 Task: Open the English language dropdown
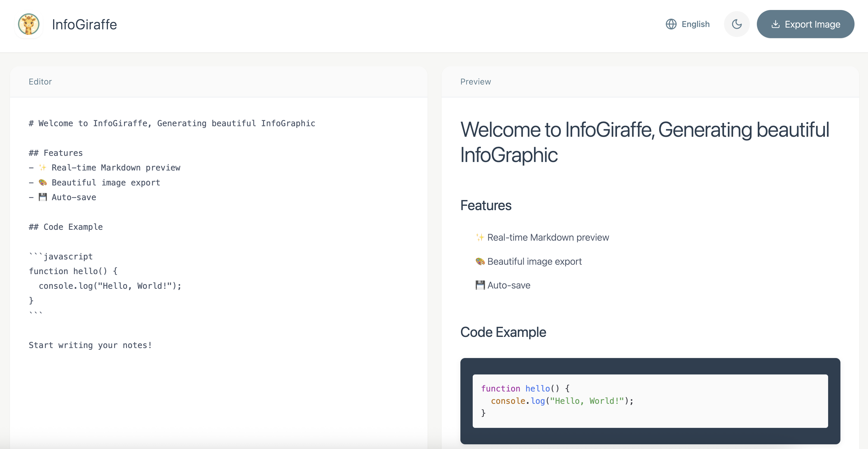click(695, 24)
